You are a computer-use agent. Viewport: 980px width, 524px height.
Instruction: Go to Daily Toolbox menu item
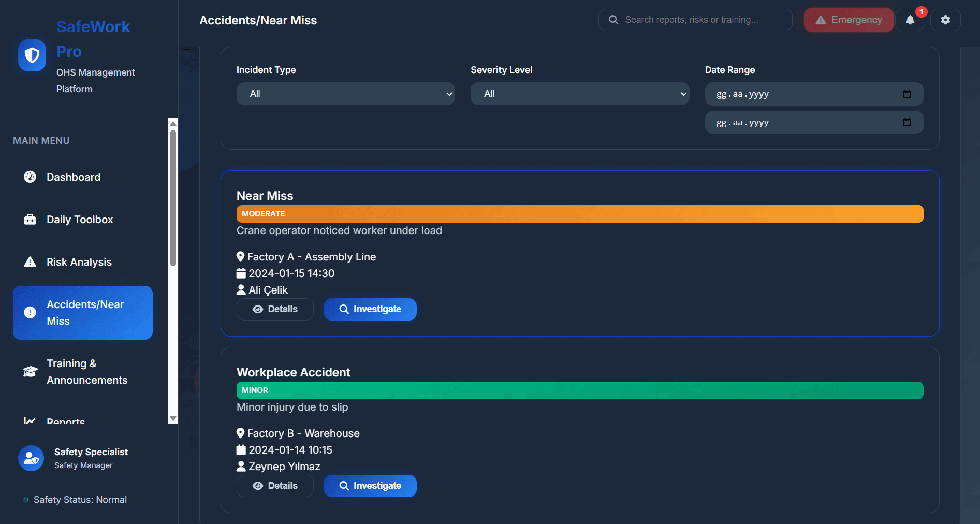(x=80, y=220)
